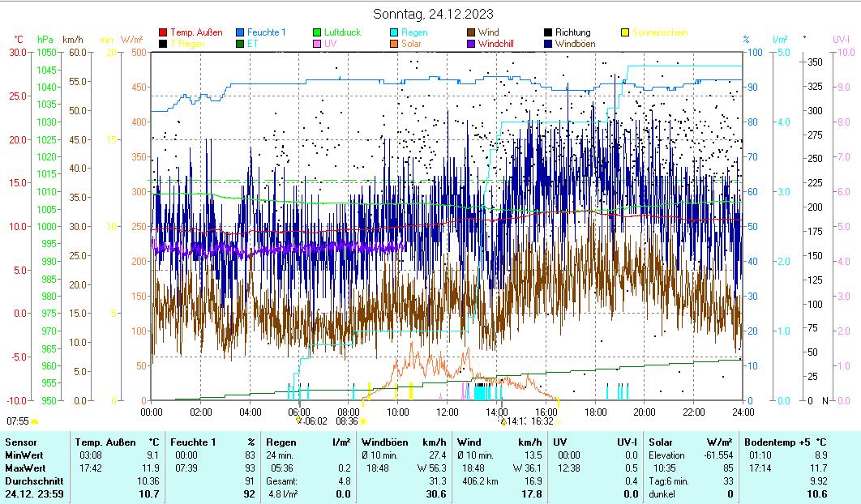Click the hPa axis unit label
Viewport: 861px width, 504px height.
pos(45,40)
